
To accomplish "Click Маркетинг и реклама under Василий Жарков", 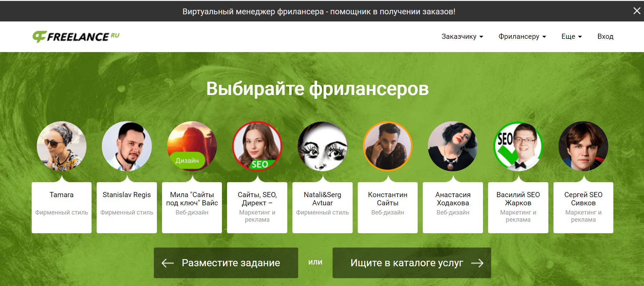I will pos(518,216).
